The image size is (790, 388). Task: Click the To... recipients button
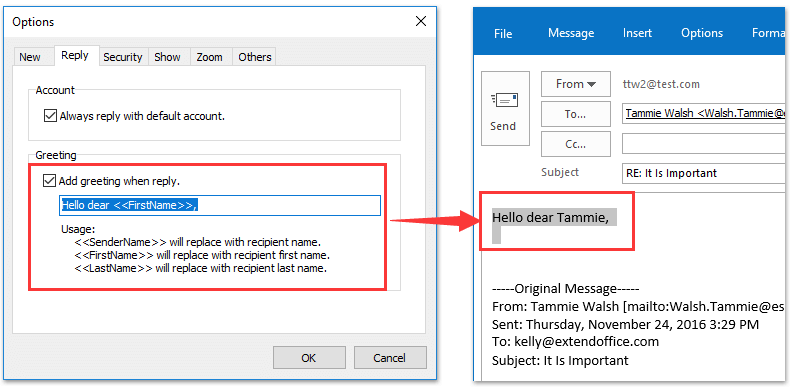[575, 114]
